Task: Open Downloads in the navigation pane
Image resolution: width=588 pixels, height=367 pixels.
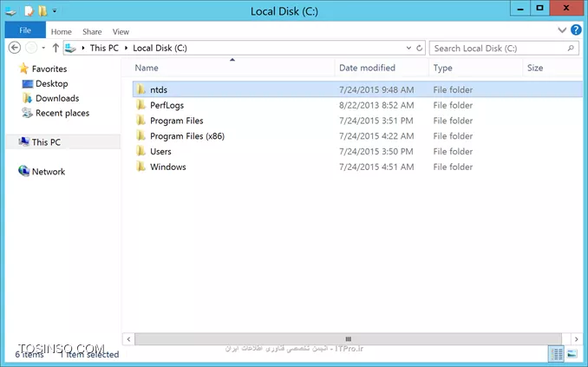Action: pyautogui.click(x=57, y=98)
